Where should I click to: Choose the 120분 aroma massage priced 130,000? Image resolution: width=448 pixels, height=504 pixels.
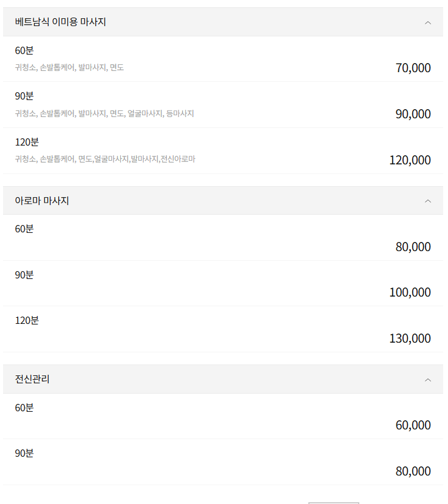224,329
